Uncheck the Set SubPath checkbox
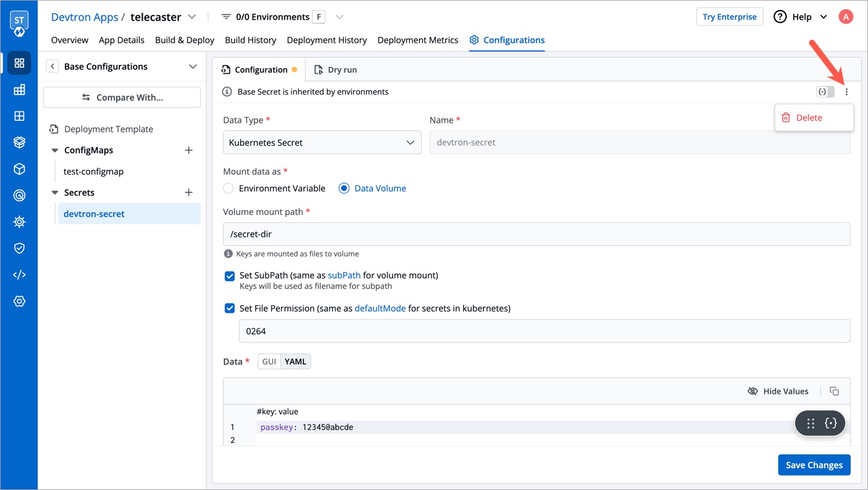The width and height of the screenshot is (868, 490). click(229, 276)
